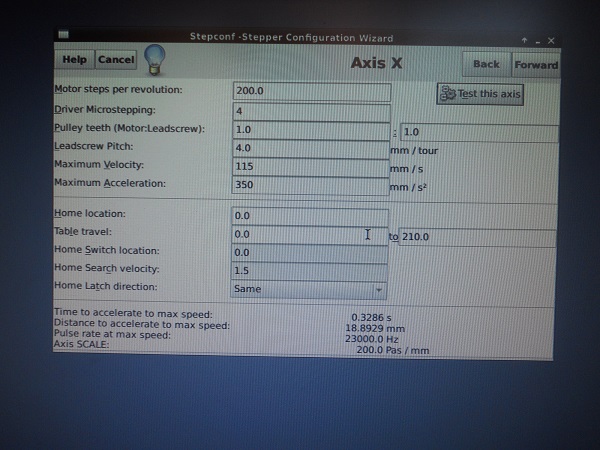The image size is (600, 450).
Task: Roll up window with the up-arrow icon
Action: tap(524, 40)
